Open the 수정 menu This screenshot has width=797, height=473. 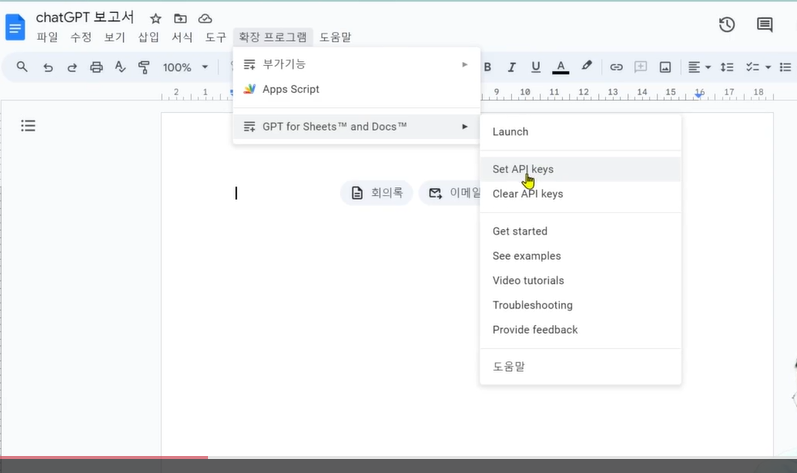coord(81,37)
